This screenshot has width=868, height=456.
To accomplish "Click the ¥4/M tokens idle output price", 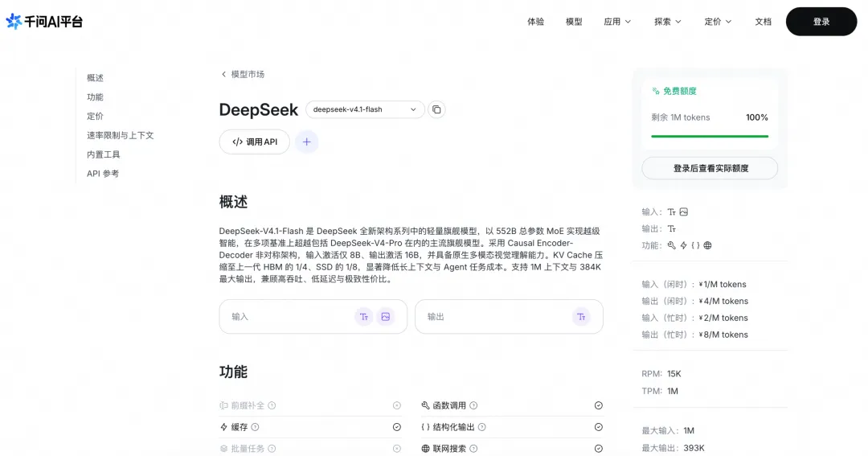I will pos(723,302).
